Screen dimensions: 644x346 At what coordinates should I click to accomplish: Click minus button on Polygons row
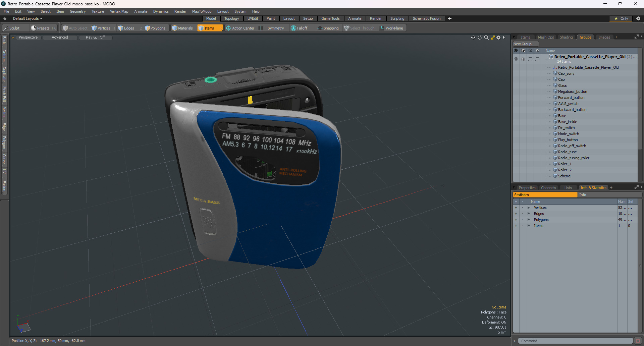pyautogui.click(x=522, y=220)
